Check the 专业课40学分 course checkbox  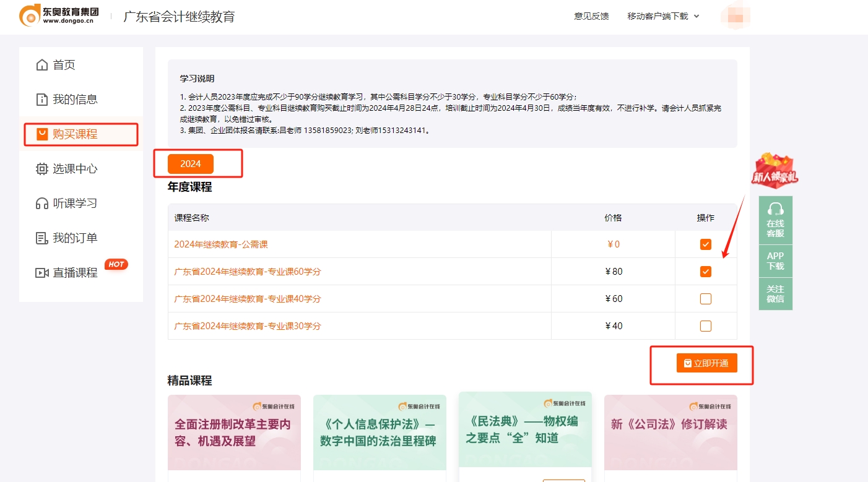(705, 298)
